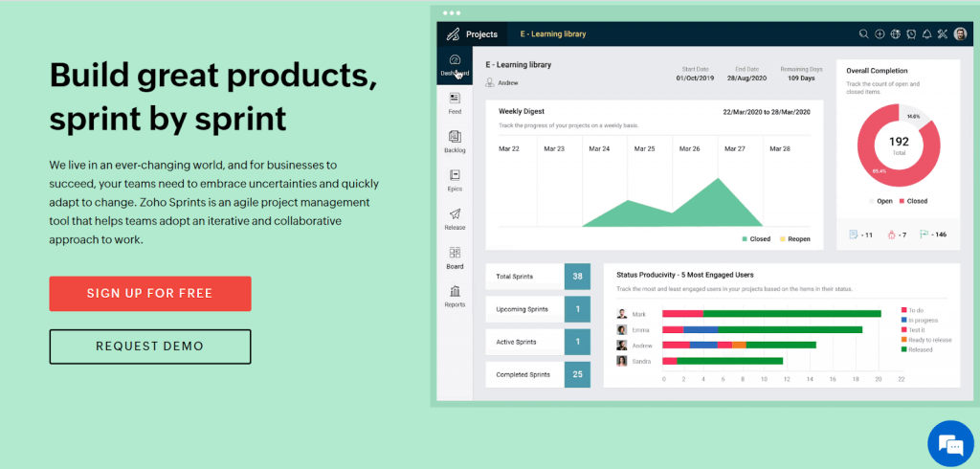Toggle the In progress legend entry
The image size is (980, 469).
tap(920, 320)
